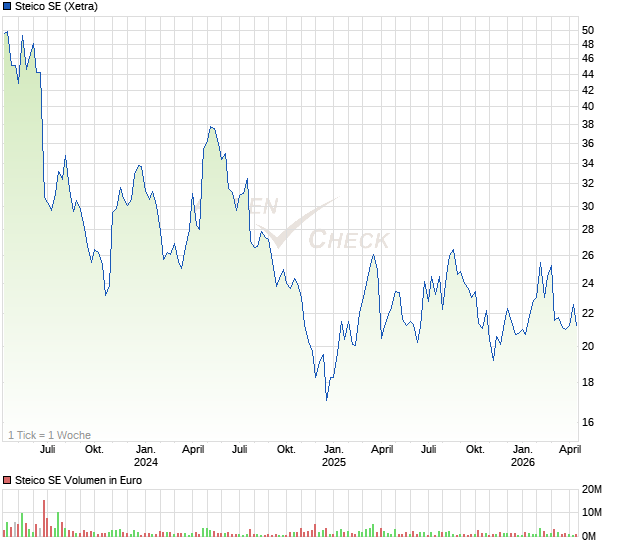Click the 50 price axis label
The height and width of the screenshot is (546, 620).
[x=588, y=30]
